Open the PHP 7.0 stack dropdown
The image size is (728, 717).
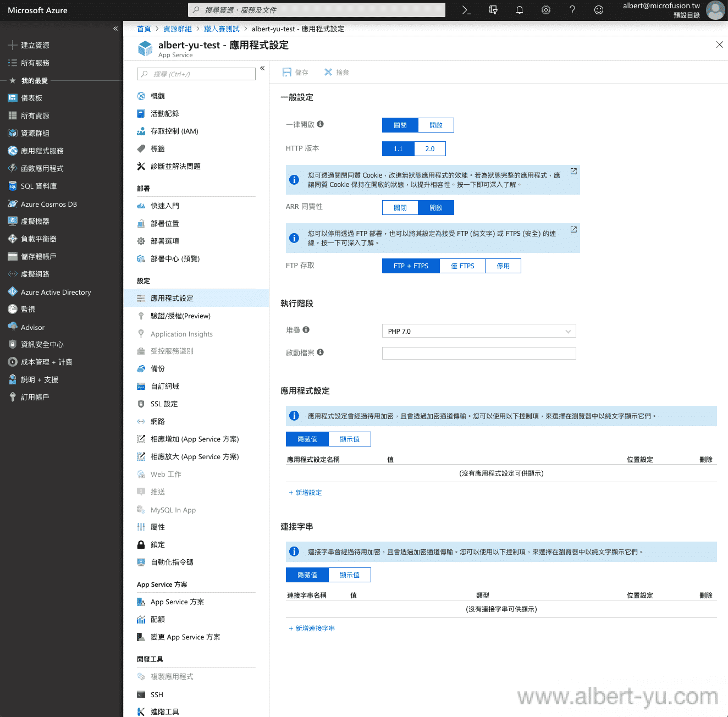[x=478, y=331]
